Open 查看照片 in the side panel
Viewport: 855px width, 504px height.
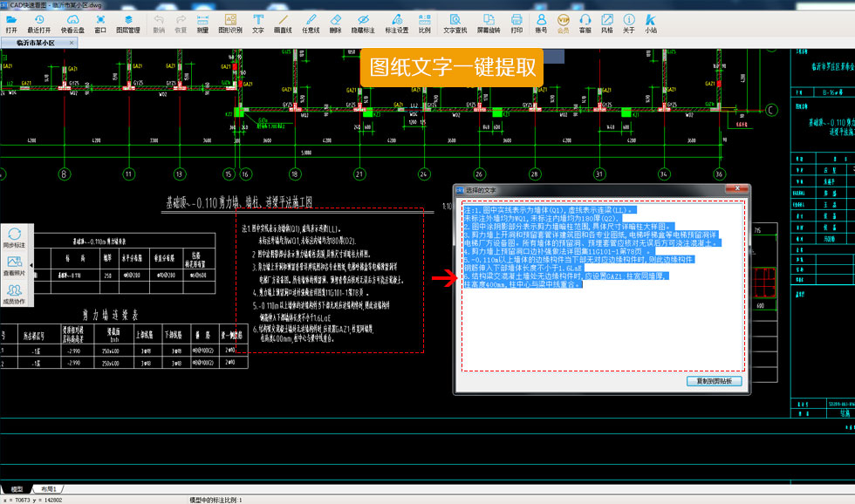click(x=15, y=268)
